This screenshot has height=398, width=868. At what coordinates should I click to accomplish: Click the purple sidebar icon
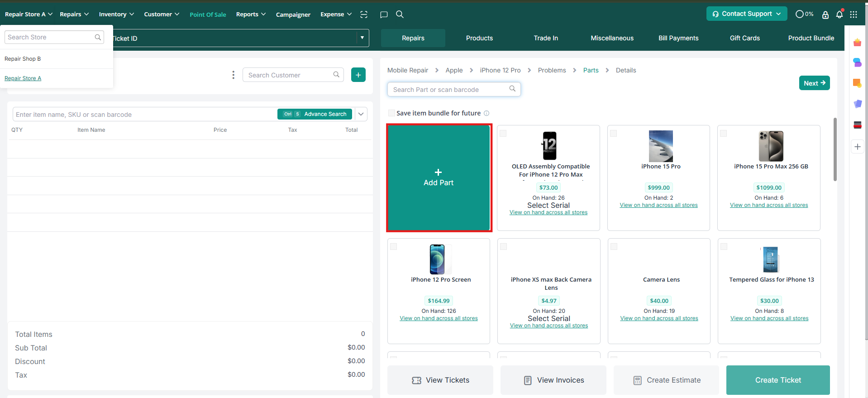coord(857,104)
